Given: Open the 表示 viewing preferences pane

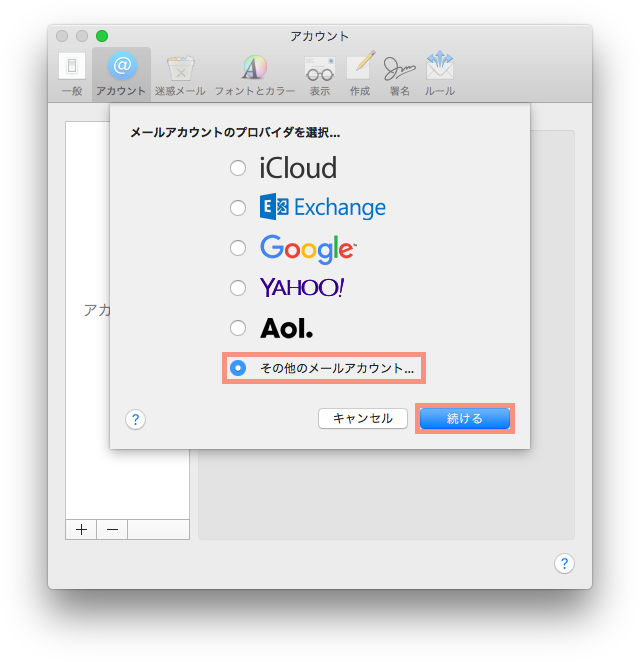Looking at the screenshot, I should coord(320,74).
